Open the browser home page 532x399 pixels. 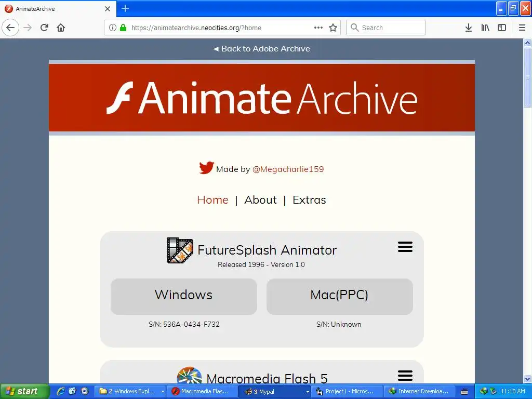click(x=61, y=28)
